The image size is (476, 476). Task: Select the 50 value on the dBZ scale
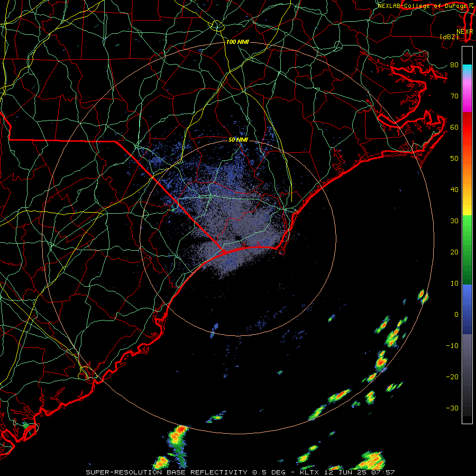click(454, 159)
